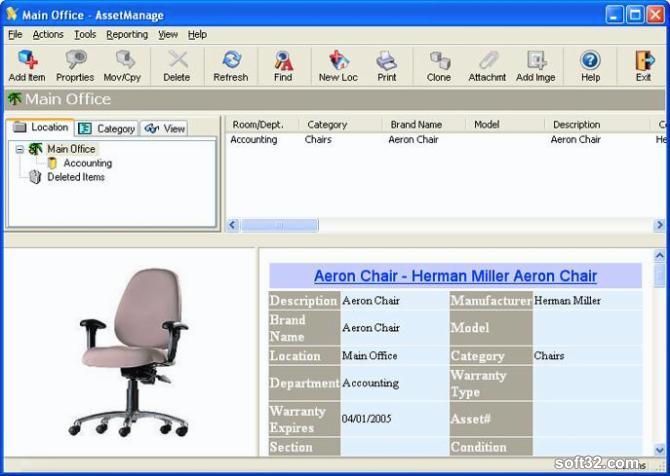Viewport: 670px width, 476px height.
Task: Click the palm tree icon in the Main Office header
Action: [15, 99]
